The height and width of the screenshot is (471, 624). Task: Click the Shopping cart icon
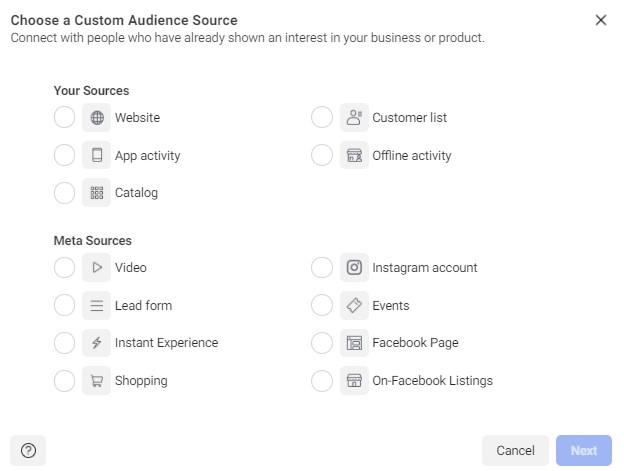[x=97, y=381]
